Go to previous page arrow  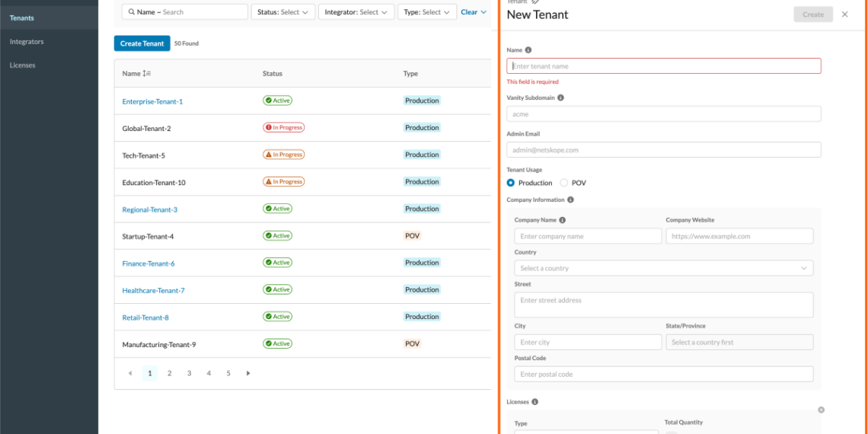point(130,373)
